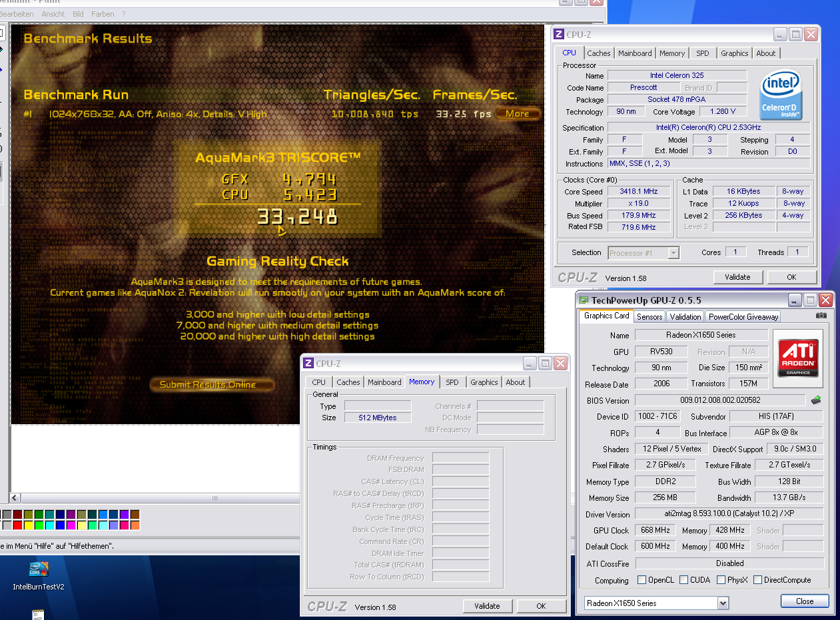Open About tab in the upper CPU-Z window

[x=766, y=53]
